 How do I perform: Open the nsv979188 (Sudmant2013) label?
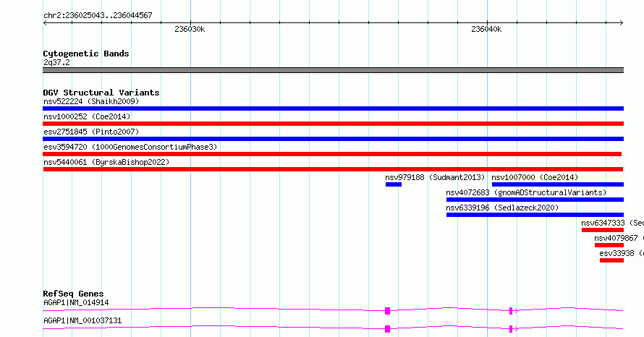pos(435,177)
